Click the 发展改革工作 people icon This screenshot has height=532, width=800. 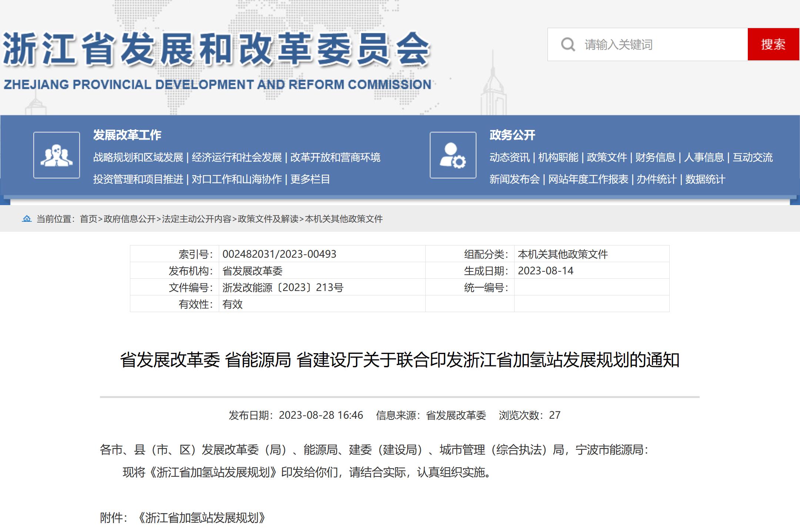[57, 155]
